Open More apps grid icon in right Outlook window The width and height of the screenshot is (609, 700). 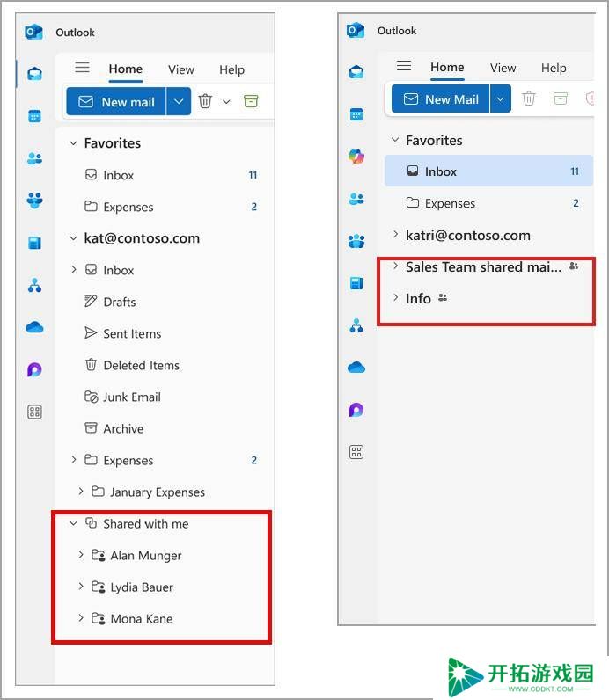(x=356, y=452)
